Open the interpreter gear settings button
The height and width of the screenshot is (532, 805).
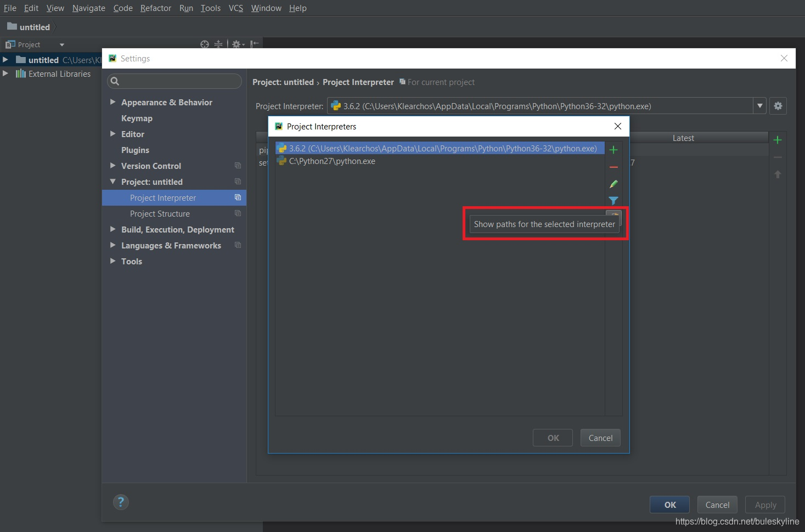tap(778, 106)
